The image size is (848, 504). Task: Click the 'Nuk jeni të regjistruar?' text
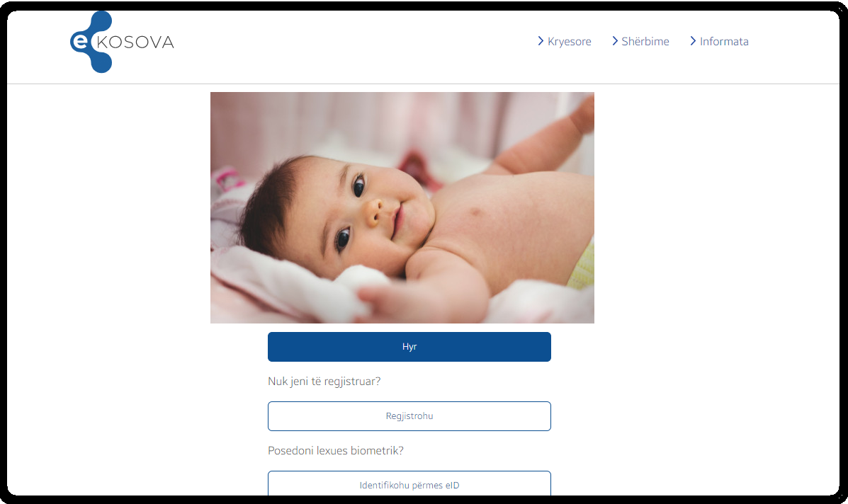(324, 382)
